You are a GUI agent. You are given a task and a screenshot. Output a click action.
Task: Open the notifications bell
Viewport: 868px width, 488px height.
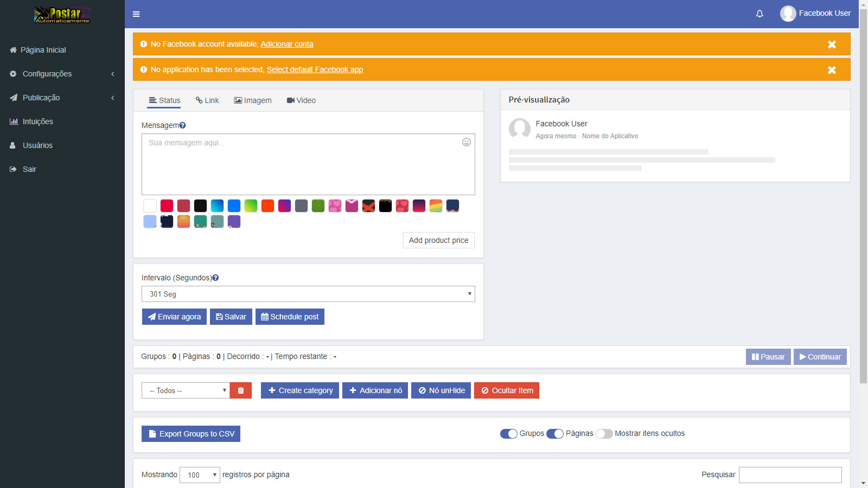[x=759, y=13]
